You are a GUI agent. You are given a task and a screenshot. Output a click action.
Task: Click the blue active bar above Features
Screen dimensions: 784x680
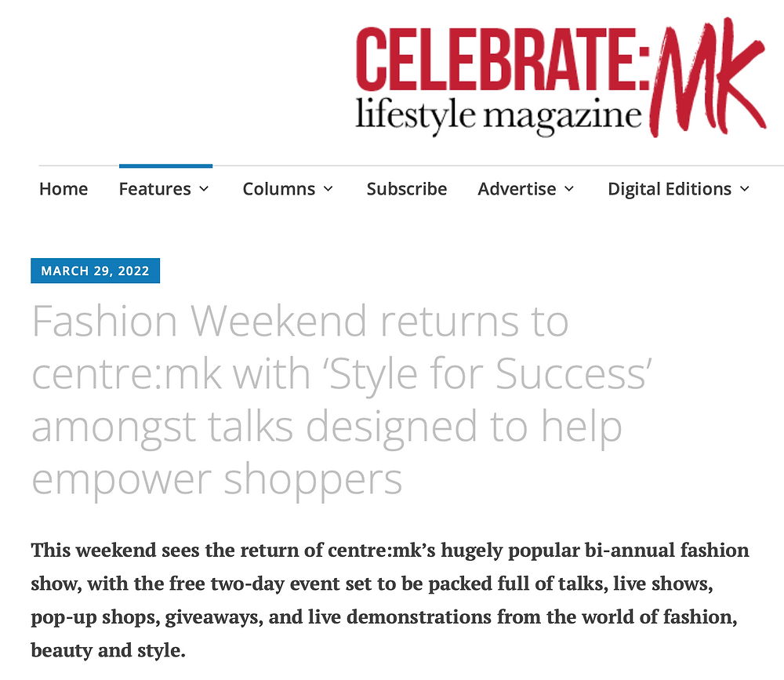[x=165, y=165]
